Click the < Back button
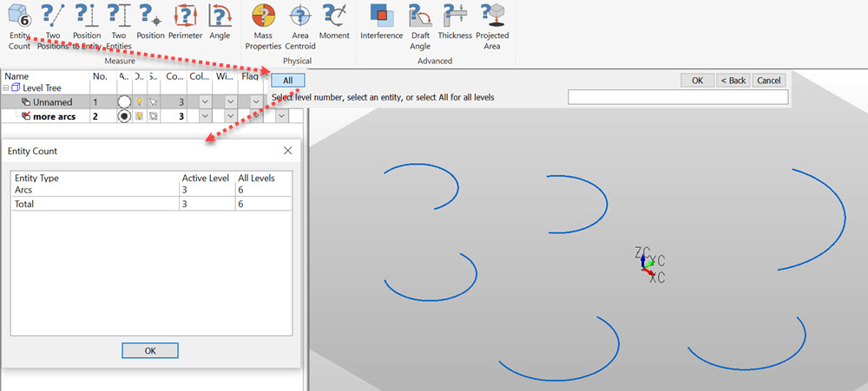868x391 pixels. [x=733, y=81]
